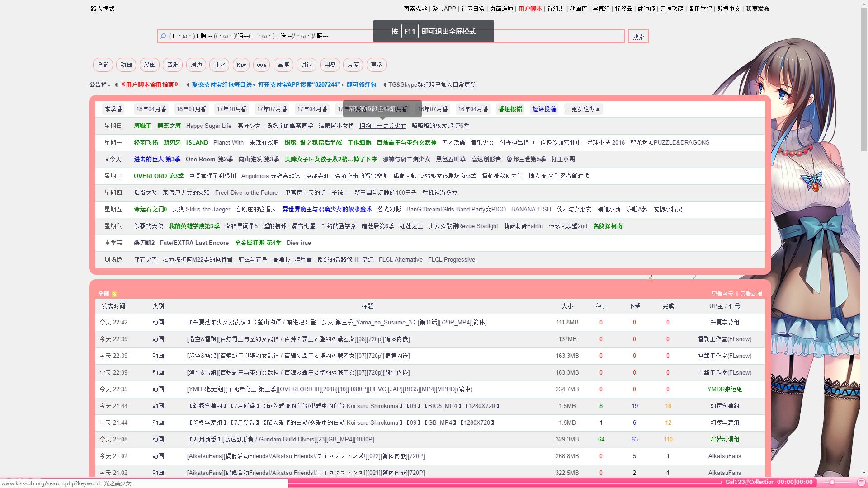Filter torrents with 只看今天

[722, 294]
